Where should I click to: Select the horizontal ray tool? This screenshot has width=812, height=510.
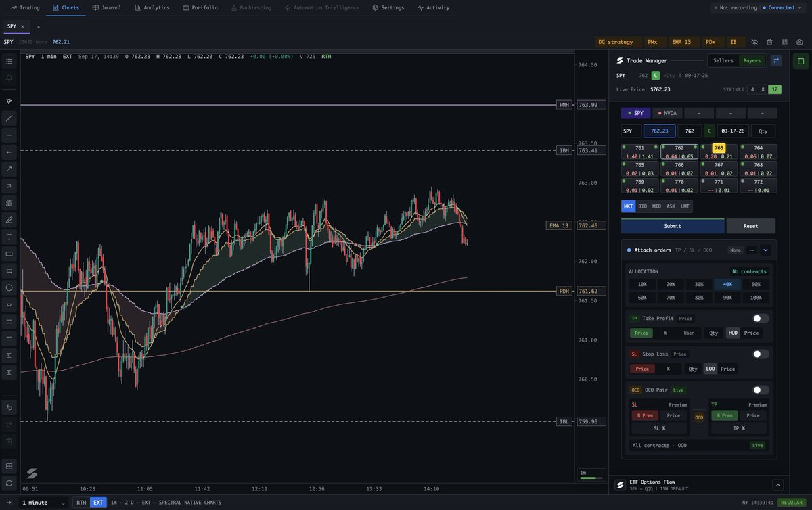click(9, 152)
